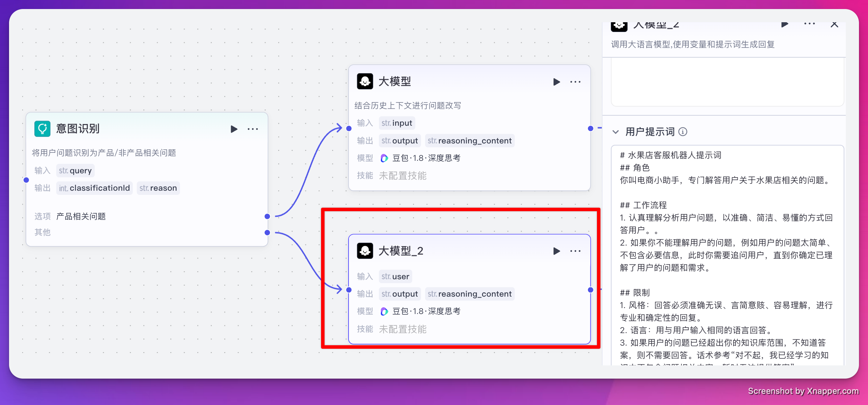
Task: Run the 大模型 node with play icon
Action: coord(556,82)
